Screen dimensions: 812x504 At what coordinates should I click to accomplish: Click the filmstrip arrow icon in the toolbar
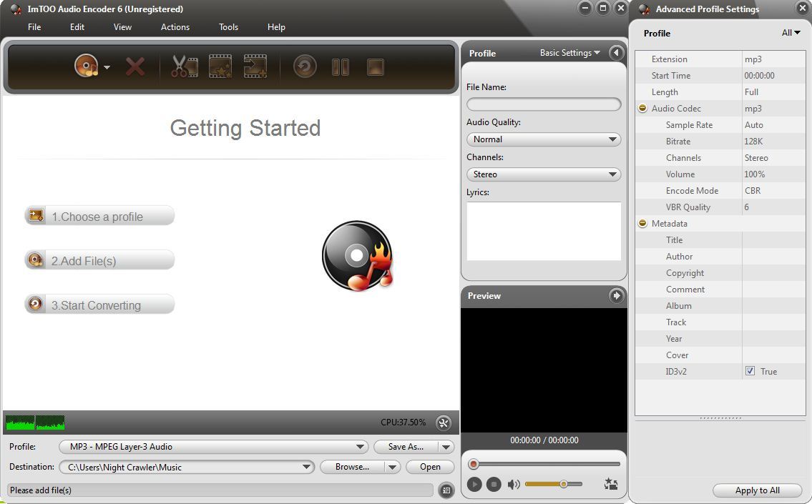point(255,66)
